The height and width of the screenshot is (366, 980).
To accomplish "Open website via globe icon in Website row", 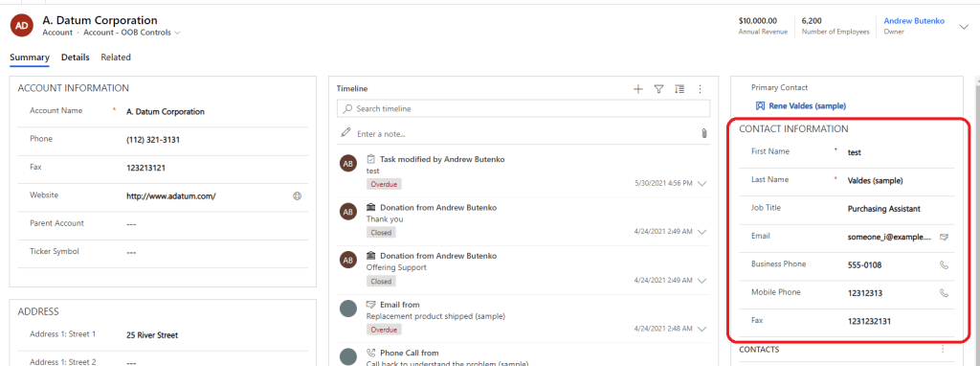I will click(x=298, y=195).
